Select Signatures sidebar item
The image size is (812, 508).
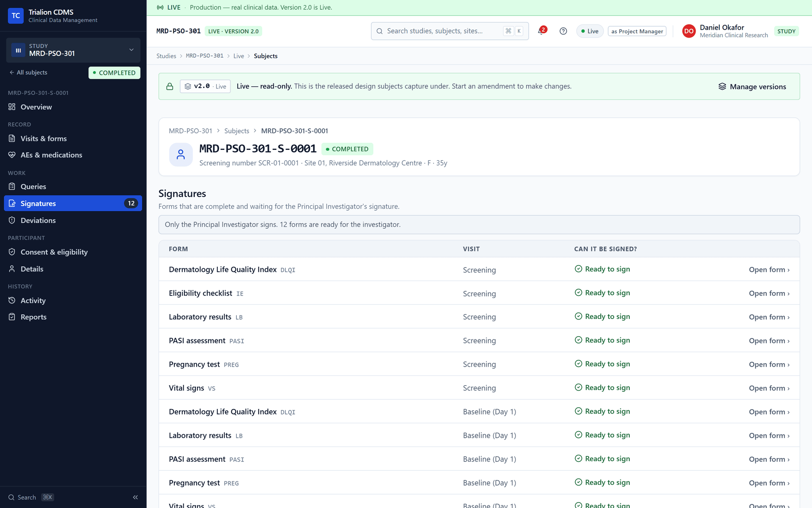click(73, 203)
